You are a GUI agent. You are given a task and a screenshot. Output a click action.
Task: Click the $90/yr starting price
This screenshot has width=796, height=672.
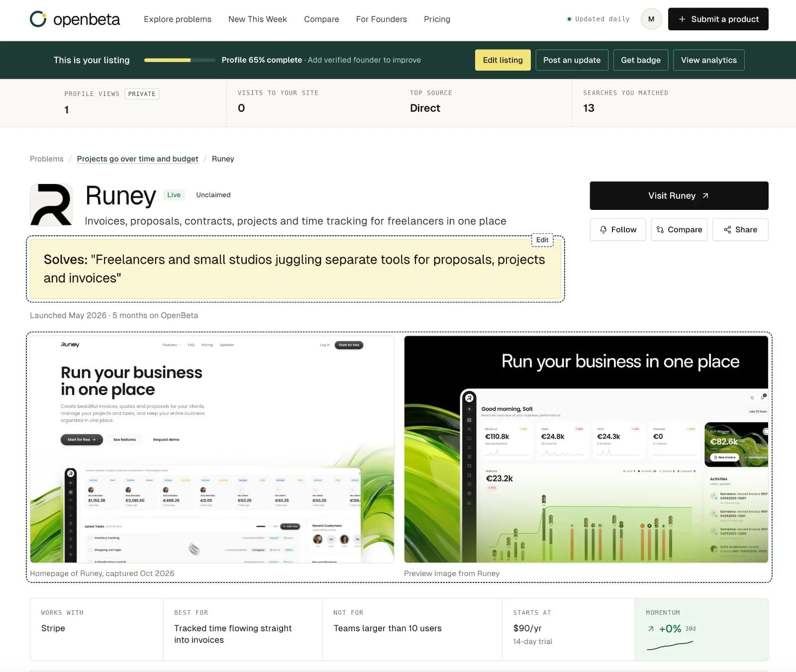pos(527,628)
